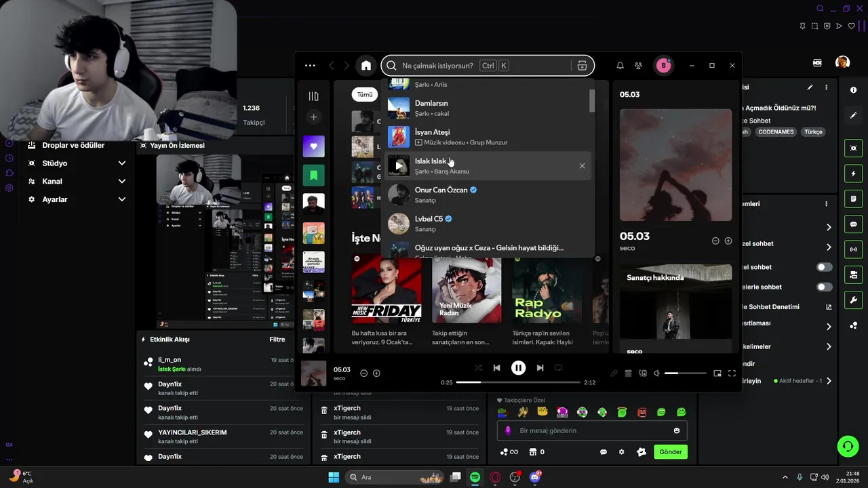
Task: Open Spotify three-dots menu
Action: point(310,66)
